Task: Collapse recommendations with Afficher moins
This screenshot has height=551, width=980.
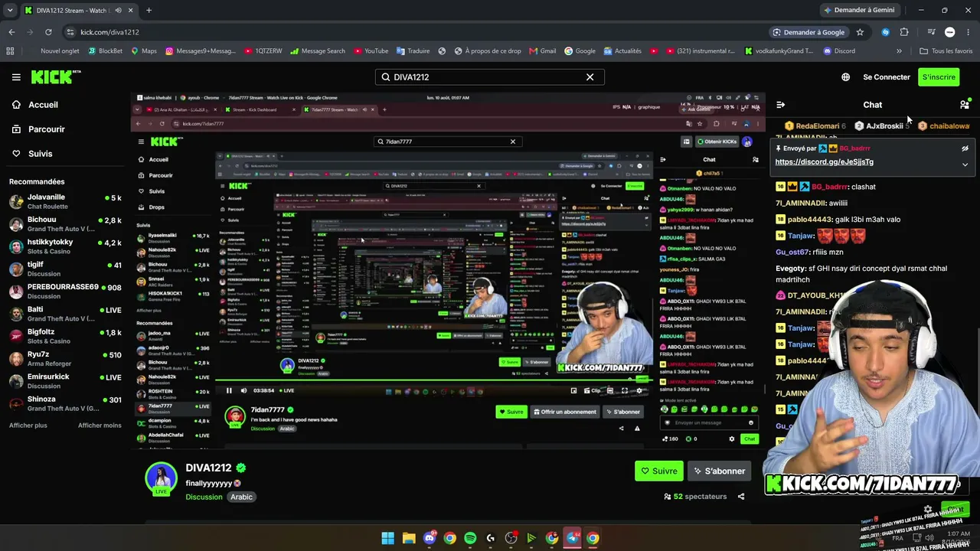Action: [100, 425]
